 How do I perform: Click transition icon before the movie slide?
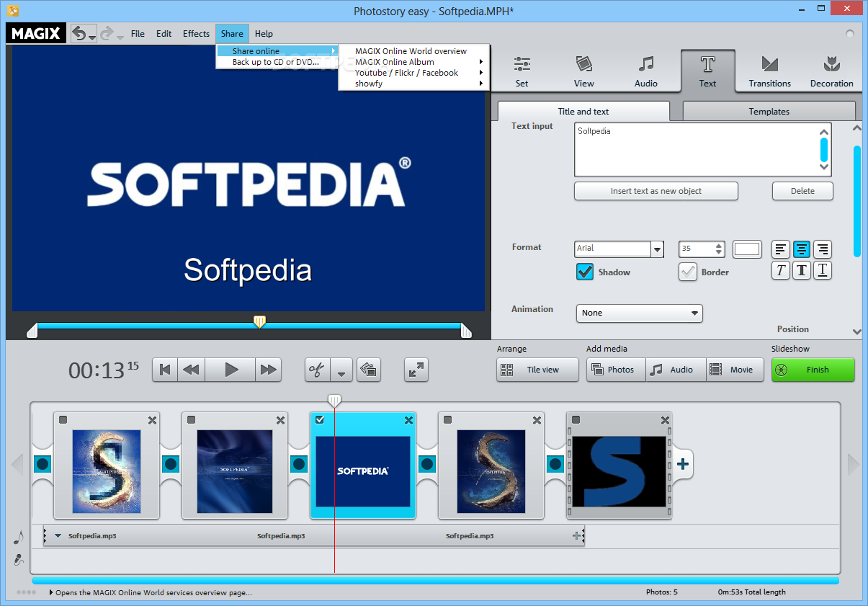coord(555,464)
